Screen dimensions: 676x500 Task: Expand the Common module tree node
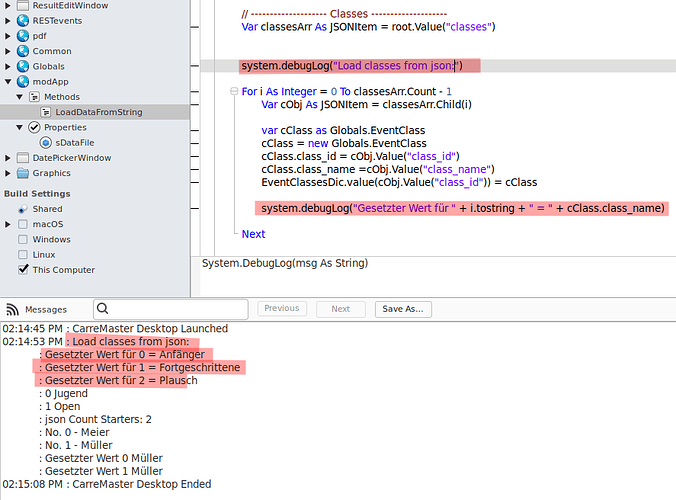click(x=8, y=51)
